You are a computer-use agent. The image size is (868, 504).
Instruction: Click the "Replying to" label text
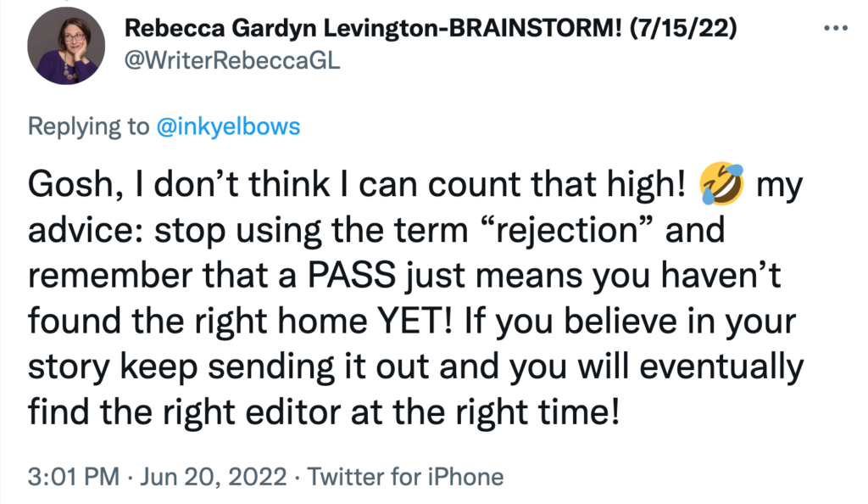pos(88,126)
